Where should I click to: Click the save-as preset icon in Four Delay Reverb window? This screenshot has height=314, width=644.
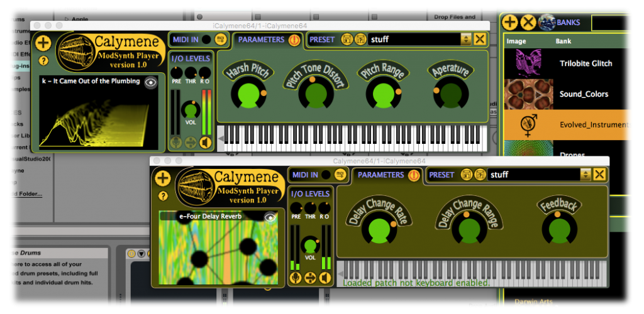(x=479, y=175)
